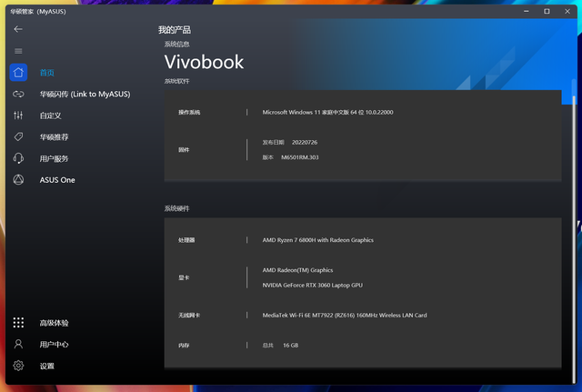
Task: Maximize the MyASUS window
Action: click(547, 12)
